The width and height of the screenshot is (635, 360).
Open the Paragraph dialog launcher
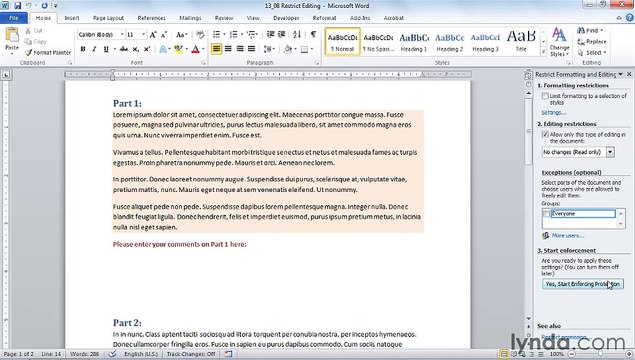316,63
